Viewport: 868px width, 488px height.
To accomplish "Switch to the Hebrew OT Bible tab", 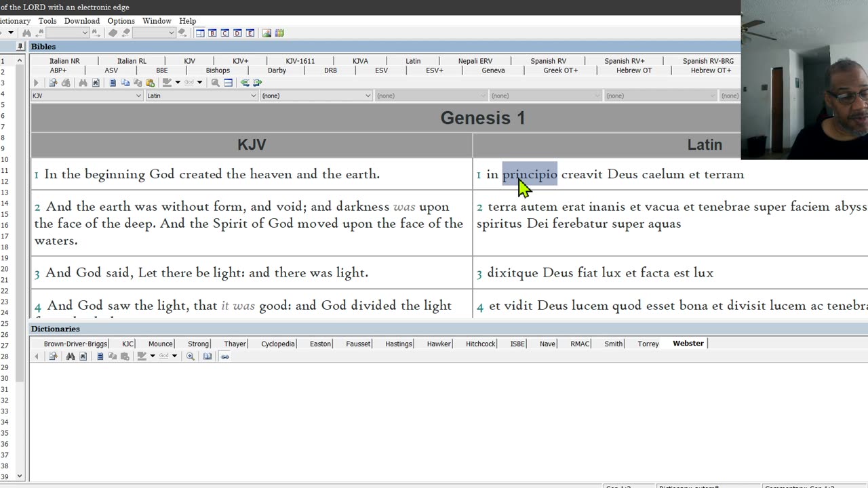I will pos(634,70).
